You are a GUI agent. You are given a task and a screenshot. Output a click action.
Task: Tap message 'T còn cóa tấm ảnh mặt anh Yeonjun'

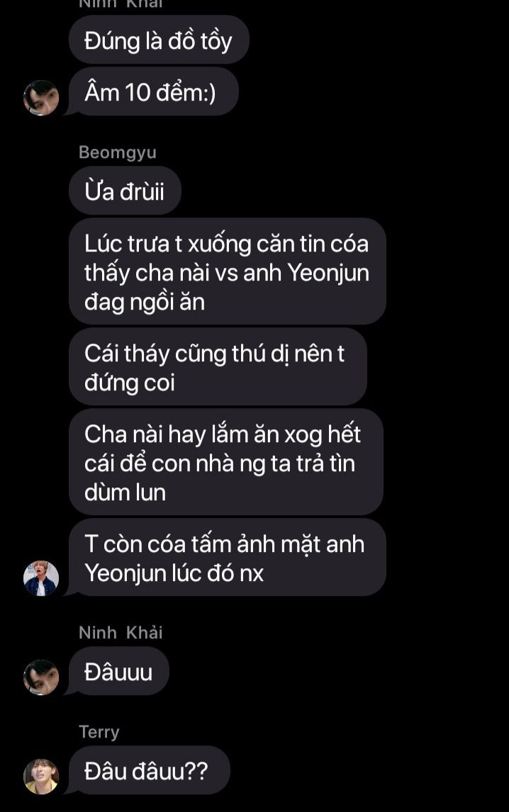coord(227,558)
